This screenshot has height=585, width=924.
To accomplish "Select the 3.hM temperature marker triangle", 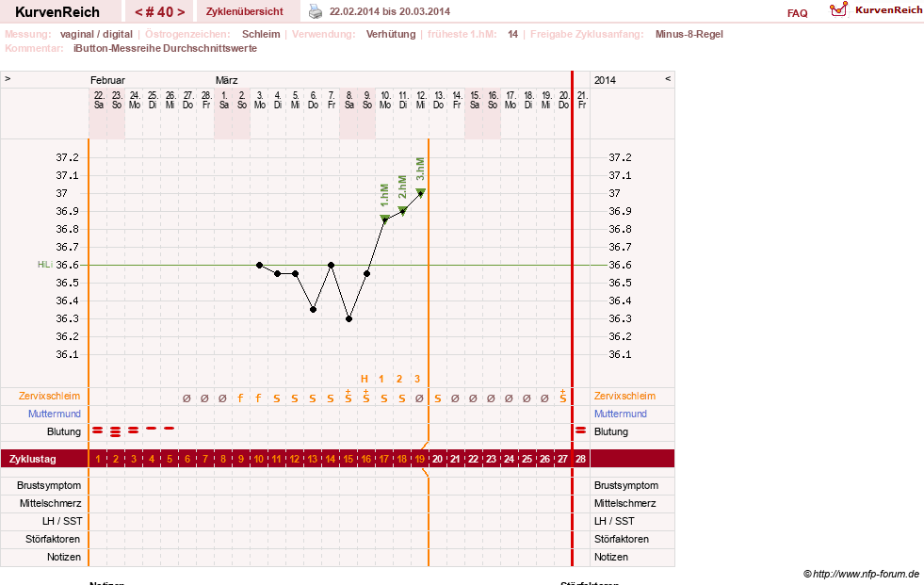I will (x=421, y=192).
